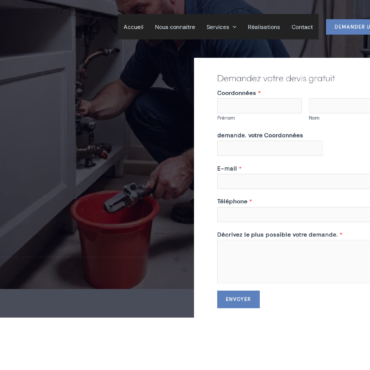Image resolution: width=370 pixels, height=370 pixels.
Task: Focus the Prénom input field
Action: (x=259, y=106)
